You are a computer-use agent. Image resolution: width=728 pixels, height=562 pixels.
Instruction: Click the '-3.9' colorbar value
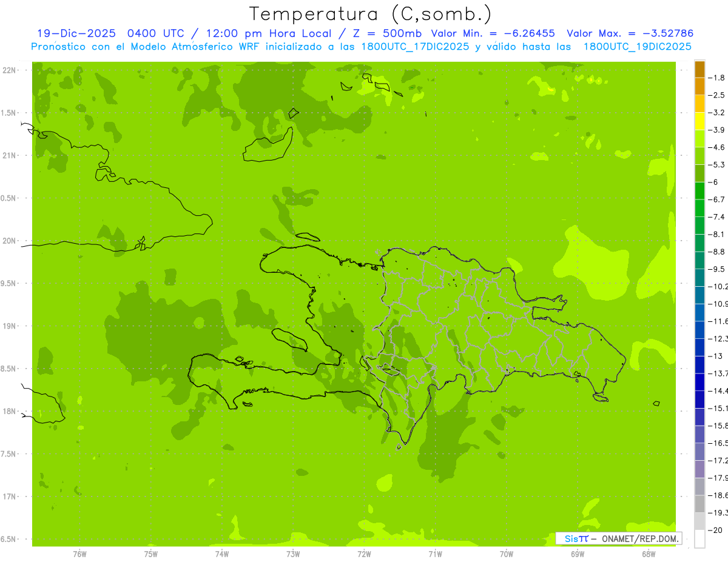[716, 130]
